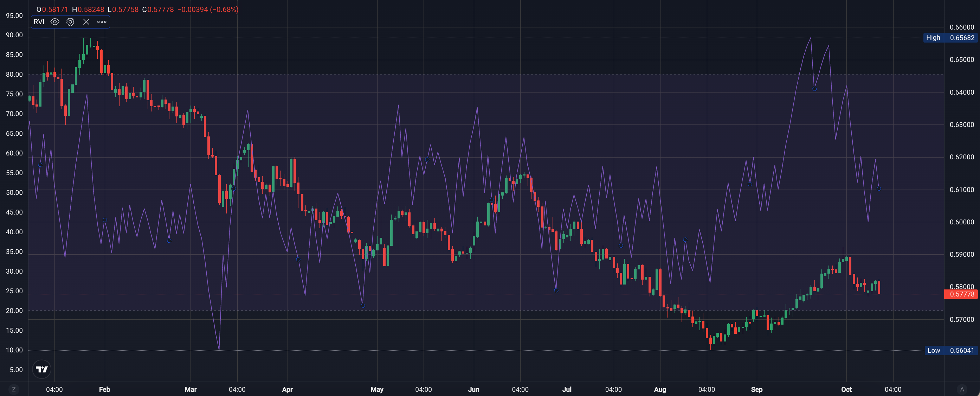The image size is (980, 396).
Task: Click 80.00 on the RVI scale
Action: tap(14, 74)
